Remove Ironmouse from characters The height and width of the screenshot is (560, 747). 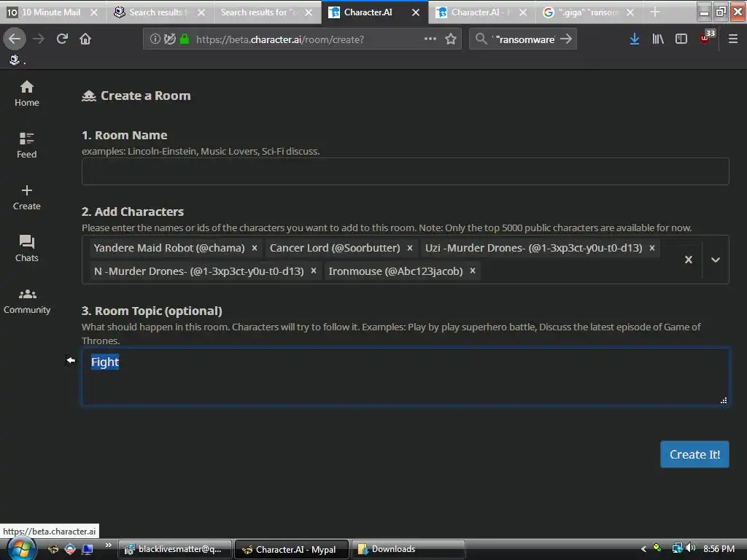(x=473, y=271)
